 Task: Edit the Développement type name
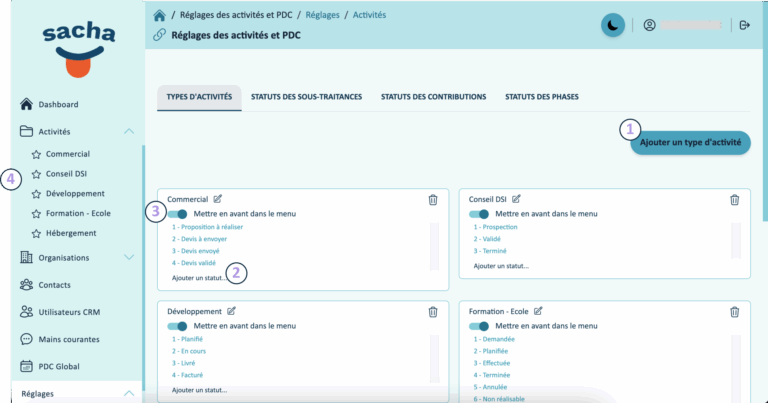pyautogui.click(x=231, y=311)
